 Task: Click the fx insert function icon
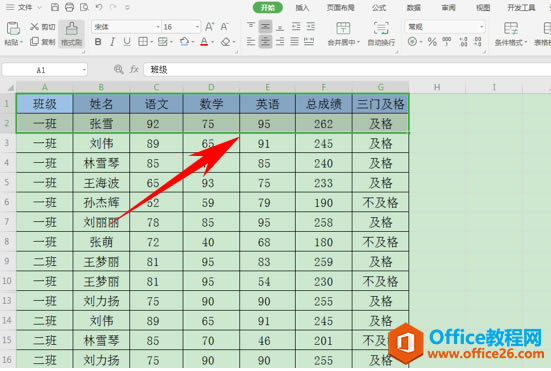point(134,70)
